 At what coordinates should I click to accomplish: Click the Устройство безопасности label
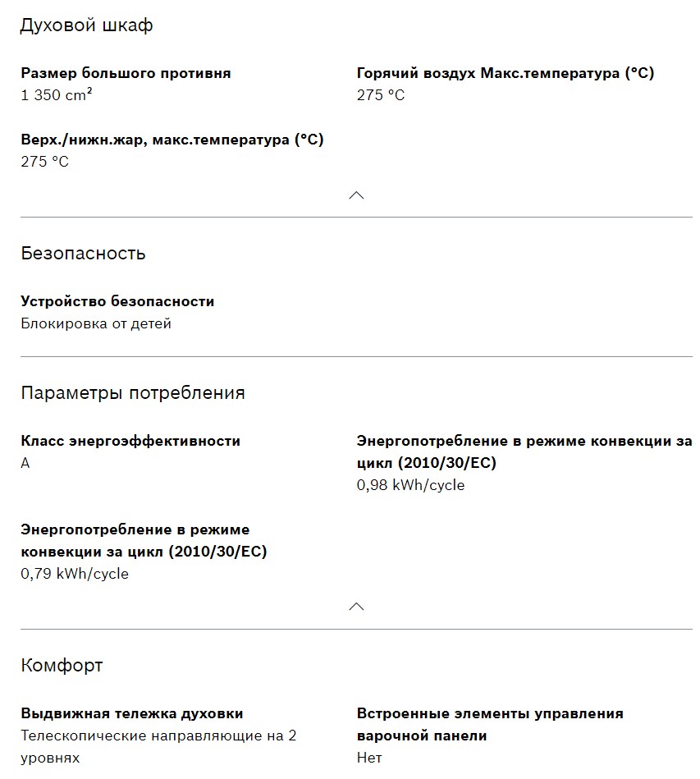pos(117,301)
